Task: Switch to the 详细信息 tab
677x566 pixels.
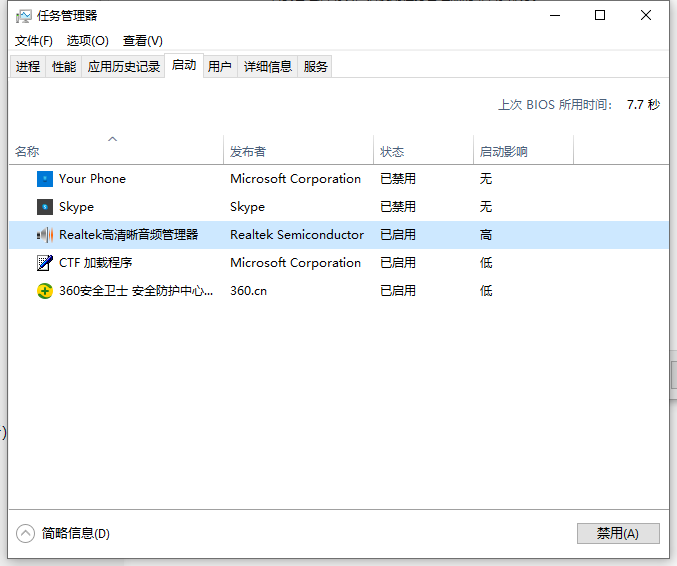Action: pos(268,66)
